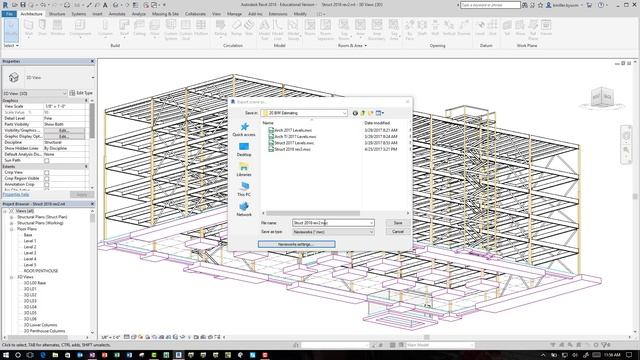The image size is (640, 360).
Task: Click Edit for Visibility/Graphics overrides
Action: pyautogui.click(x=64, y=131)
